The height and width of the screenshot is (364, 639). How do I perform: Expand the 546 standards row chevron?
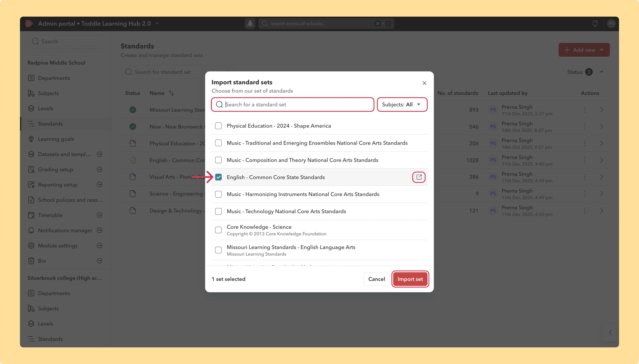point(601,127)
